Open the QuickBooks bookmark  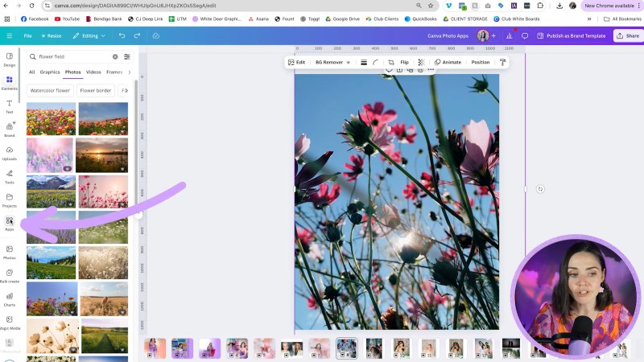[420, 19]
